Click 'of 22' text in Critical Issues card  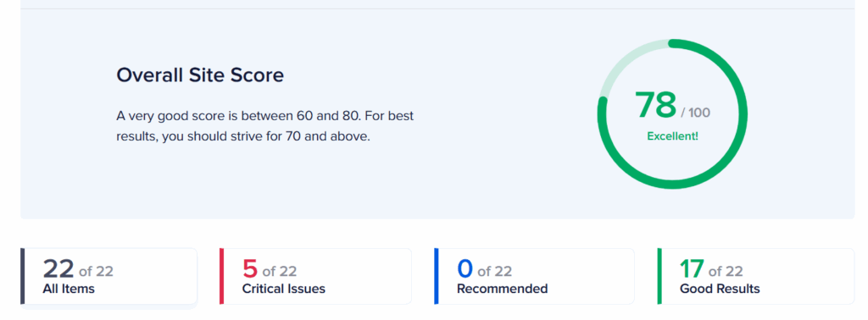click(280, 272)
